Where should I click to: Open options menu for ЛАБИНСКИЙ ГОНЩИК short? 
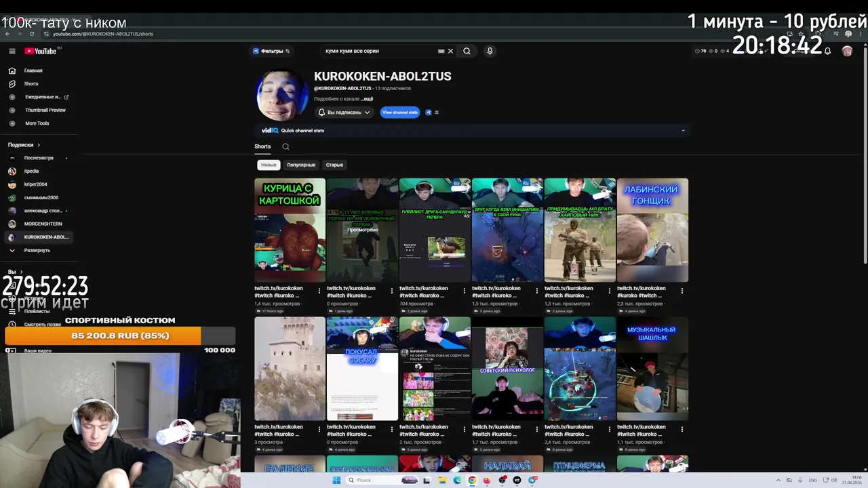point(682,291)
